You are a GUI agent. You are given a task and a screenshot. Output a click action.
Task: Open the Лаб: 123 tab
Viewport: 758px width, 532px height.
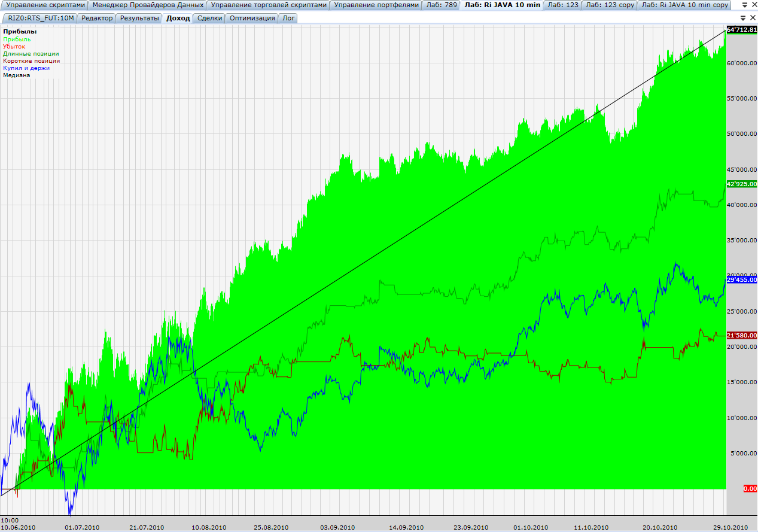pyautogui.click(x=563, y=5)
